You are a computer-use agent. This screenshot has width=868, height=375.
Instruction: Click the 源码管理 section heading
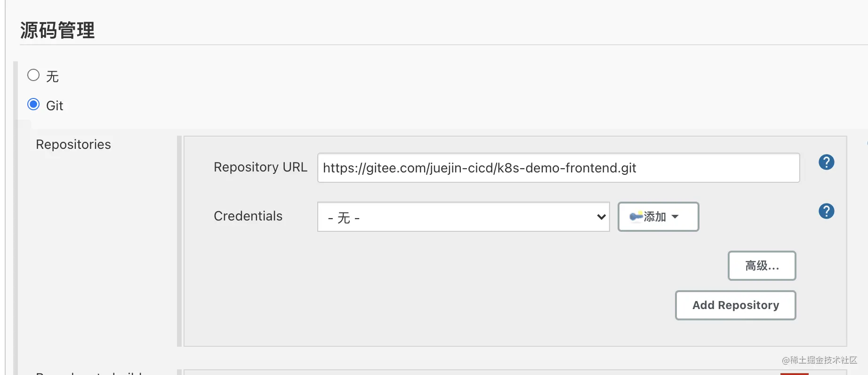click(x=57, y=31)
